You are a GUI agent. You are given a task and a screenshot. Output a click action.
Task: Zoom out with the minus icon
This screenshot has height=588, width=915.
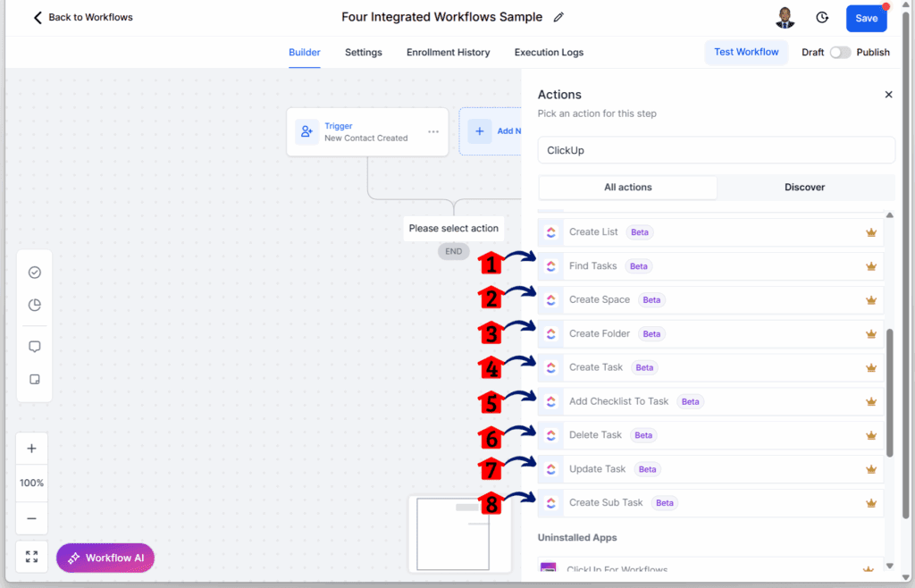point(31,518)
